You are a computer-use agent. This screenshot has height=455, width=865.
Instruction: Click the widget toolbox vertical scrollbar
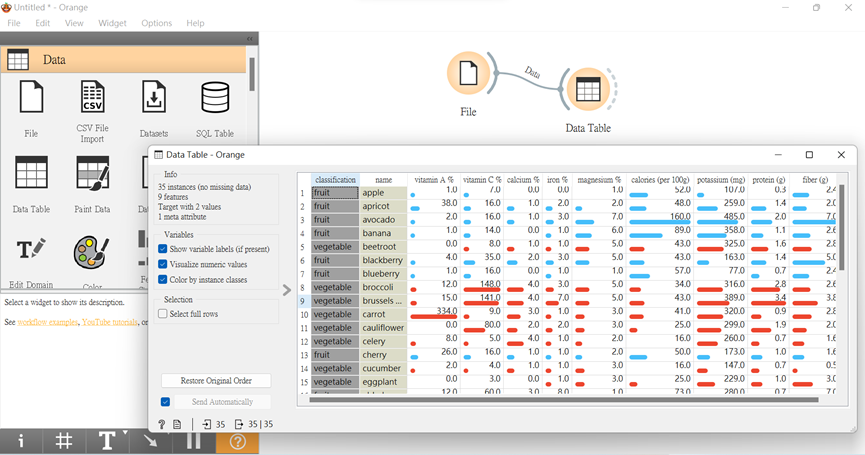(252, 74)
